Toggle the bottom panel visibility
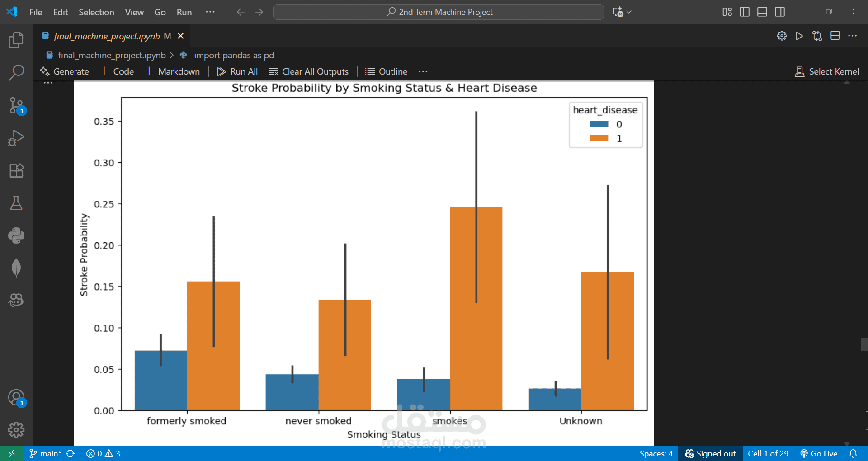This screenshot has width=868, height=461. (762, 12)
